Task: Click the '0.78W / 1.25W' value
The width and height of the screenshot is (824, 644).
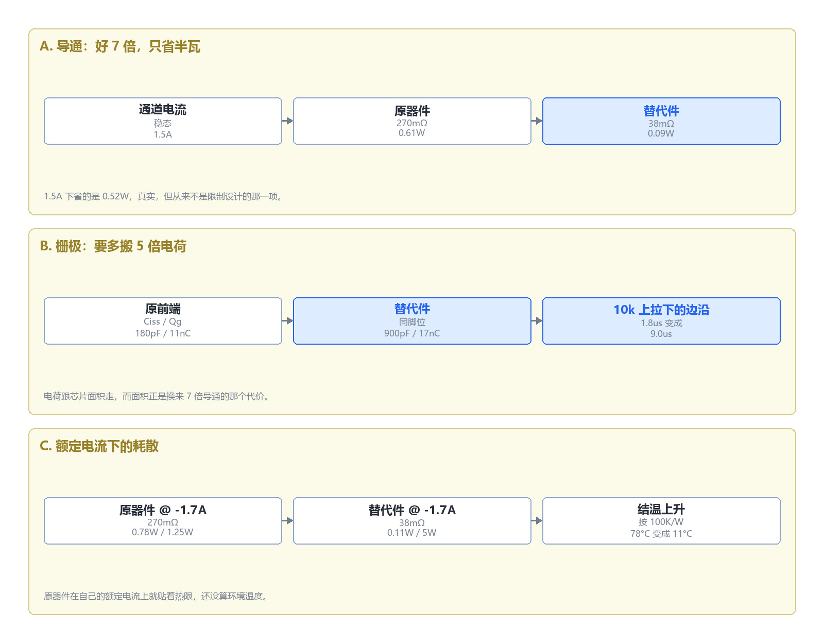Action: click(x=163, y=532)
